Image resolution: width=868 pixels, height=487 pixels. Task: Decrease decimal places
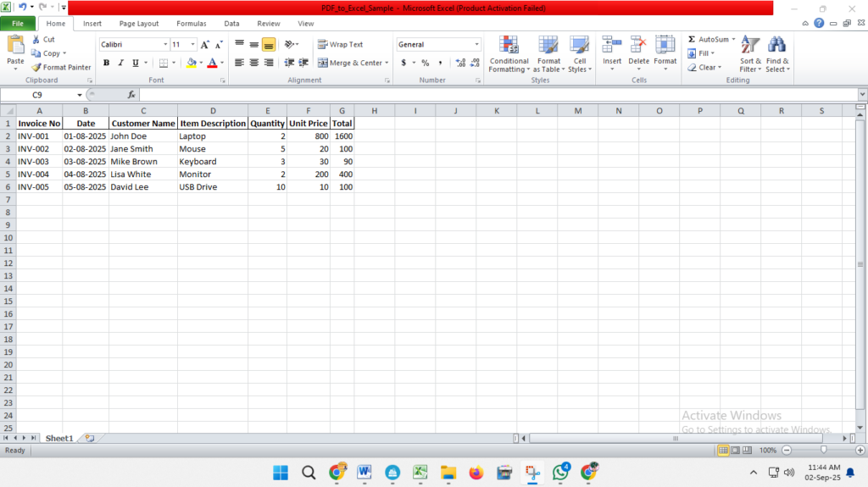pyautogui.click(x=475, y=63)
